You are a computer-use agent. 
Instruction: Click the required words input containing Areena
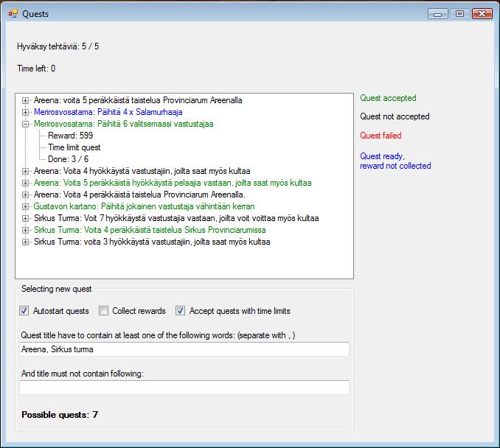184,349
